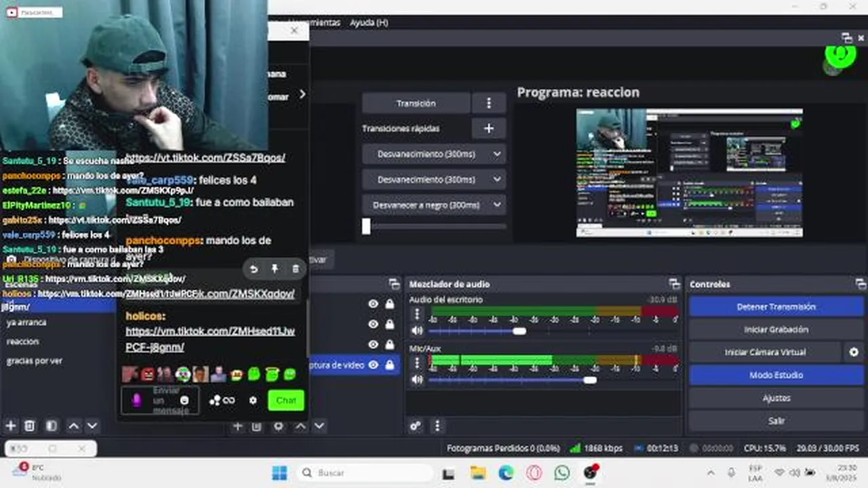The height and width of the screenshot is (488, 868).
Task: Toggle visibility of the first source row
Action: click(x=373, y=304)
